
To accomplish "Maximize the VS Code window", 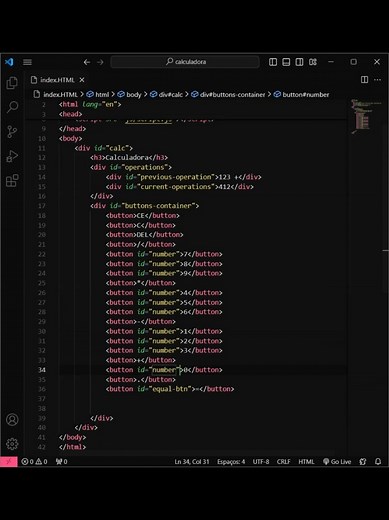I will click(354, 62).
